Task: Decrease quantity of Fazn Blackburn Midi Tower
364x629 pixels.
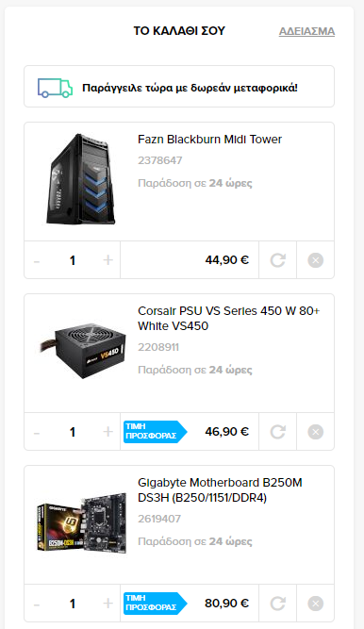Action: (37, 261)
